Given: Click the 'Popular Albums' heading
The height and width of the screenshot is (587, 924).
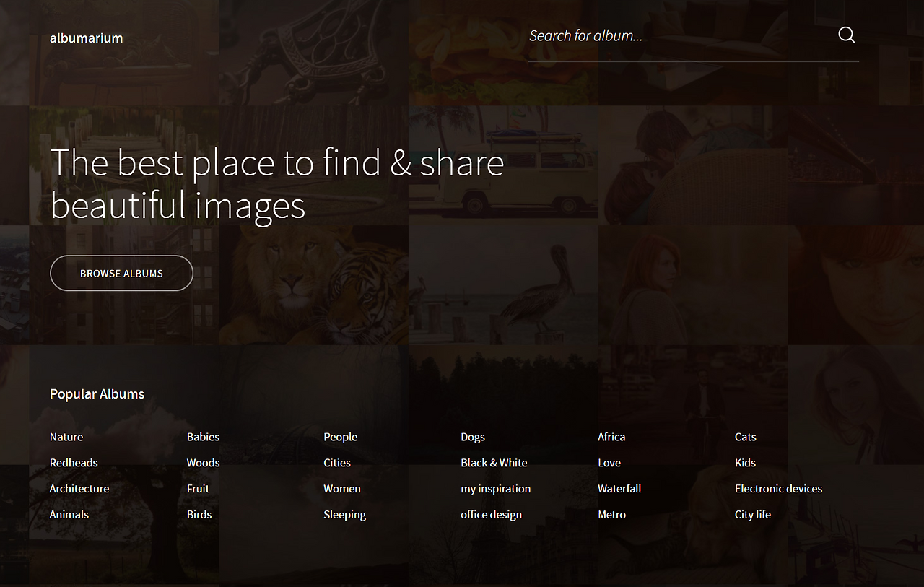Looking at the screenshot, I should pyautogui.click(x=97, y=394).
